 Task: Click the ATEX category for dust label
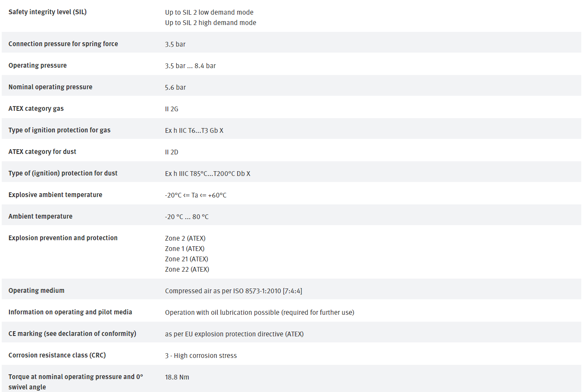[42, 152]
